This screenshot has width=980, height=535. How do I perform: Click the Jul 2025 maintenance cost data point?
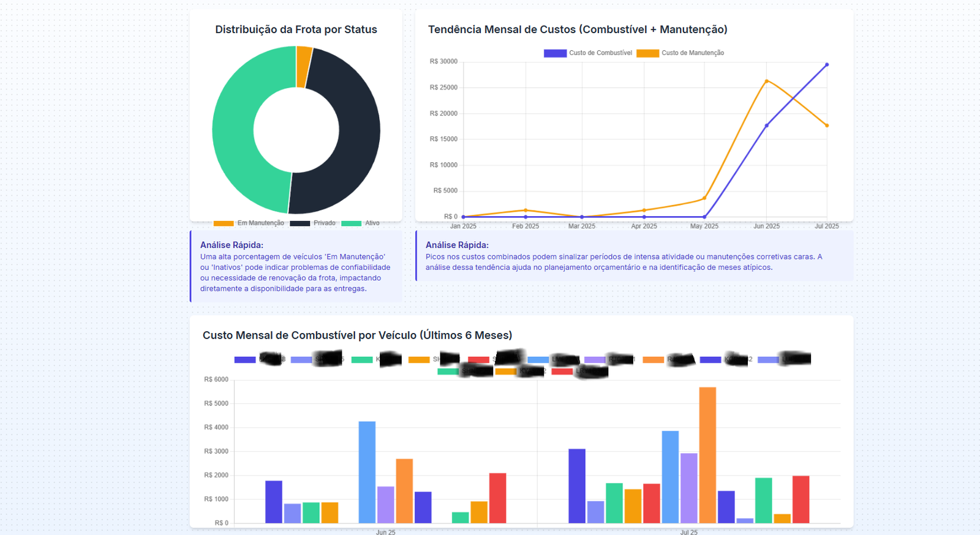point(827,125)
